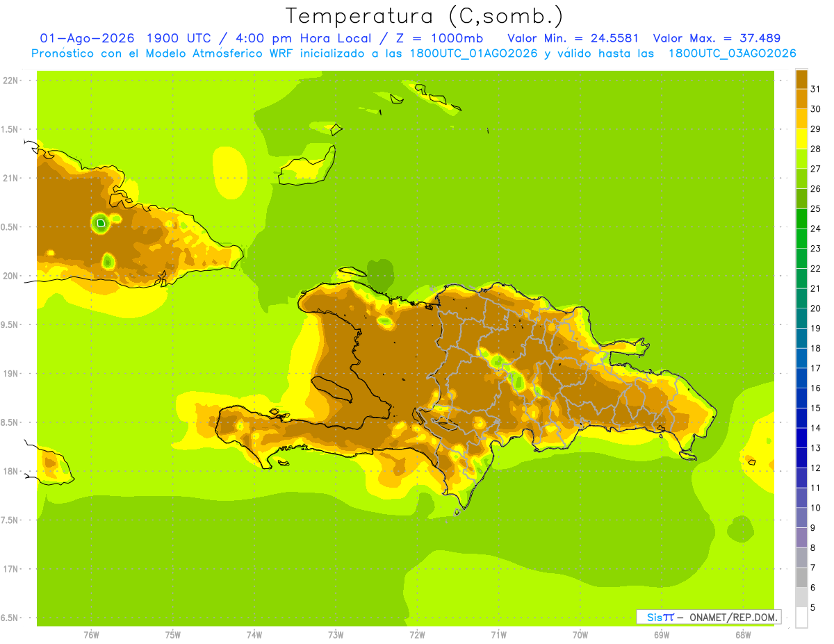Screen dimensions: 834x644
Task: Click the '76W' longitude axis label
Action: (x=91, y=635)
